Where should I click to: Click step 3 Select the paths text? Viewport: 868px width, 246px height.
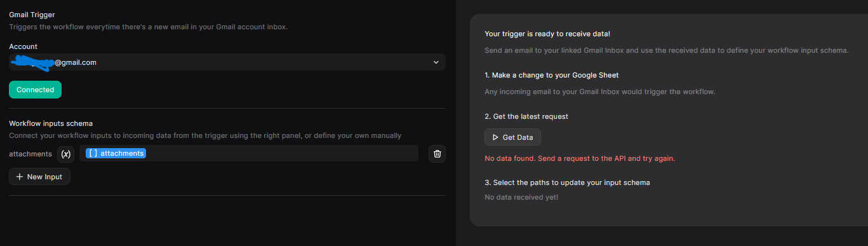click(567, 182)
